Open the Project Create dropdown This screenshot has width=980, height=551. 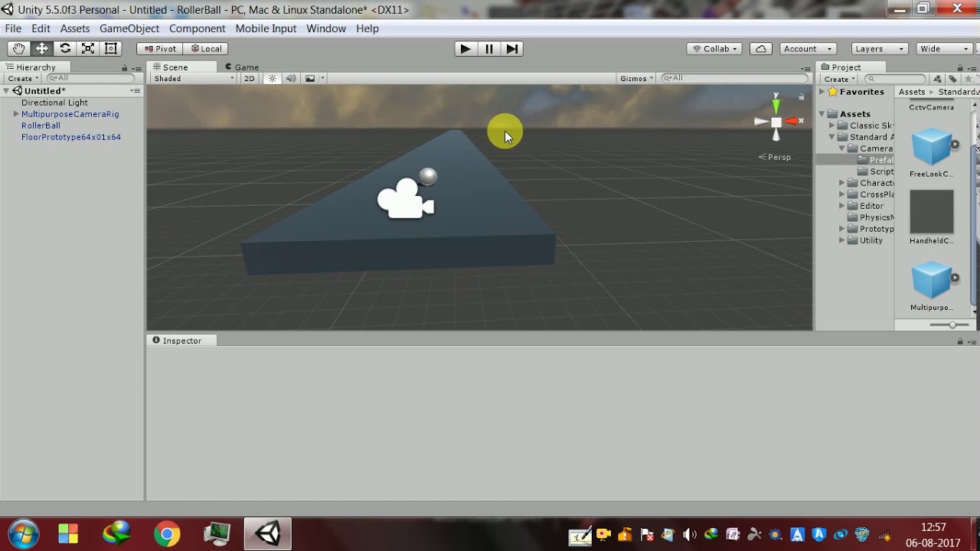pyautogui.click(x=839, y=79)
